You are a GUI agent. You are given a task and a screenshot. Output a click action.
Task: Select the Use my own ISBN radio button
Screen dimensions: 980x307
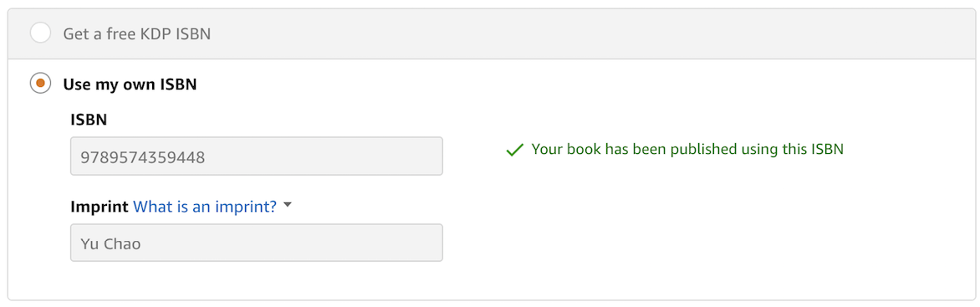[x=41, y=83]
